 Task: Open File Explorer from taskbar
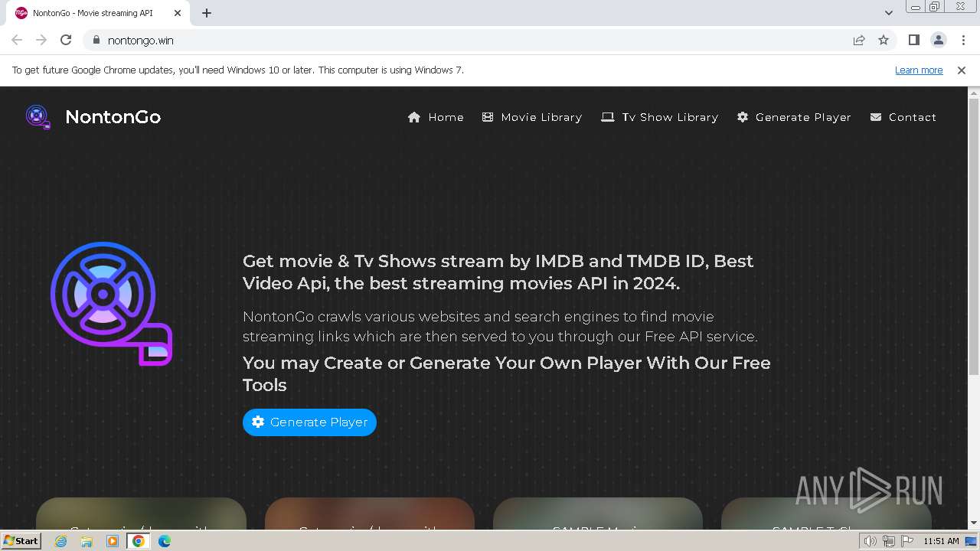(87, 541)
